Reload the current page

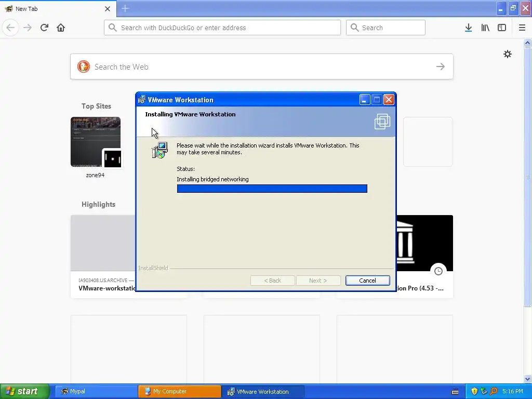click(44, 28)
